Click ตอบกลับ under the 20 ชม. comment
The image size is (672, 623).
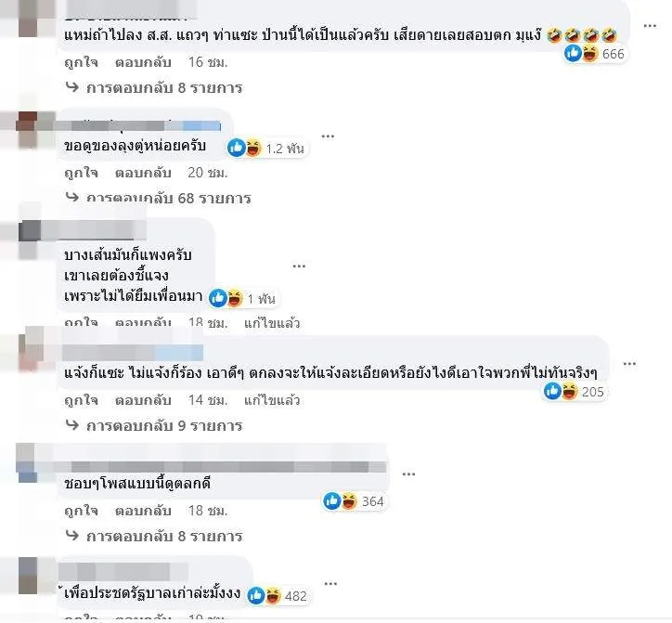click(143, 173)
